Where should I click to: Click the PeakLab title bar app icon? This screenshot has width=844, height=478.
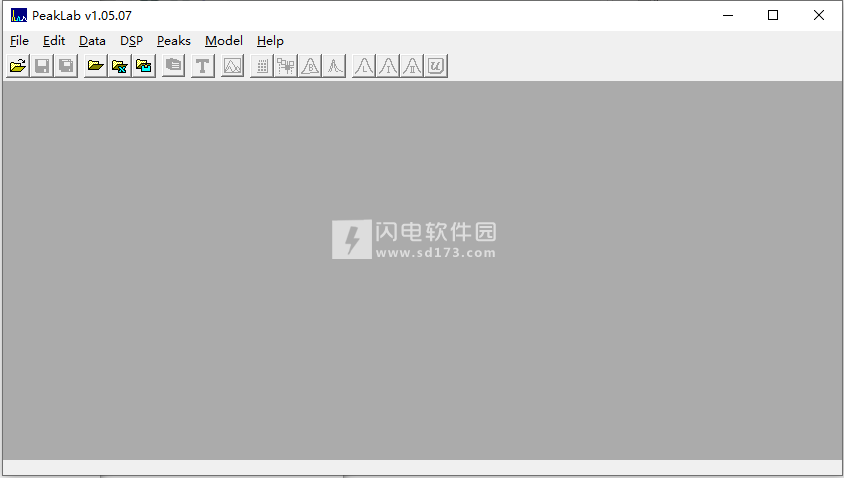(19, 15)
